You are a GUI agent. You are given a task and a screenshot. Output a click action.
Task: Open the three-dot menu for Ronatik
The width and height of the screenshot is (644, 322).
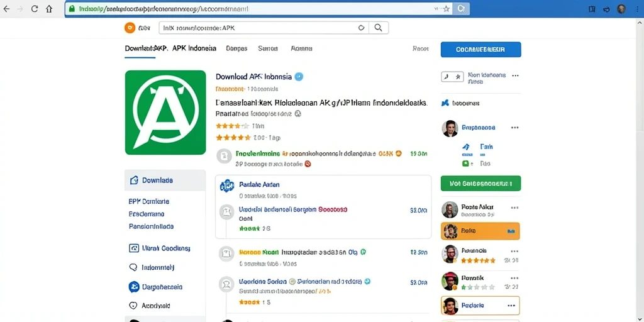coord(514,278)
